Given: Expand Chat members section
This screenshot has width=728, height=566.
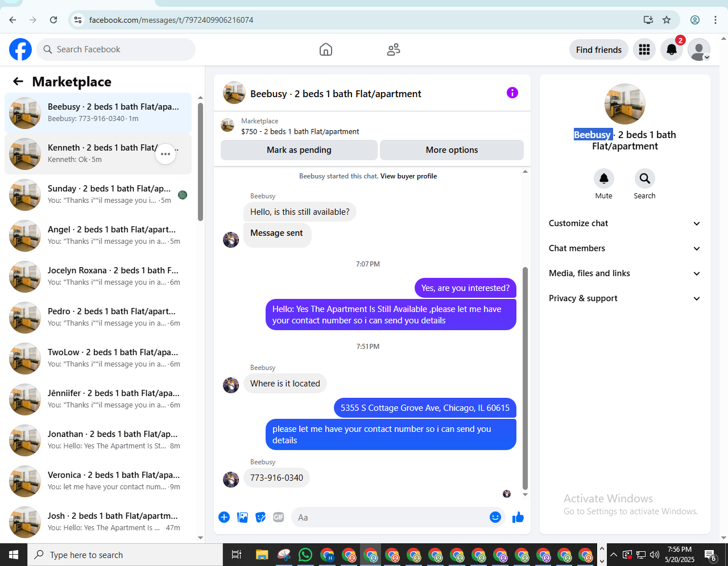Looking at the screenshot, I should point(624,248).
